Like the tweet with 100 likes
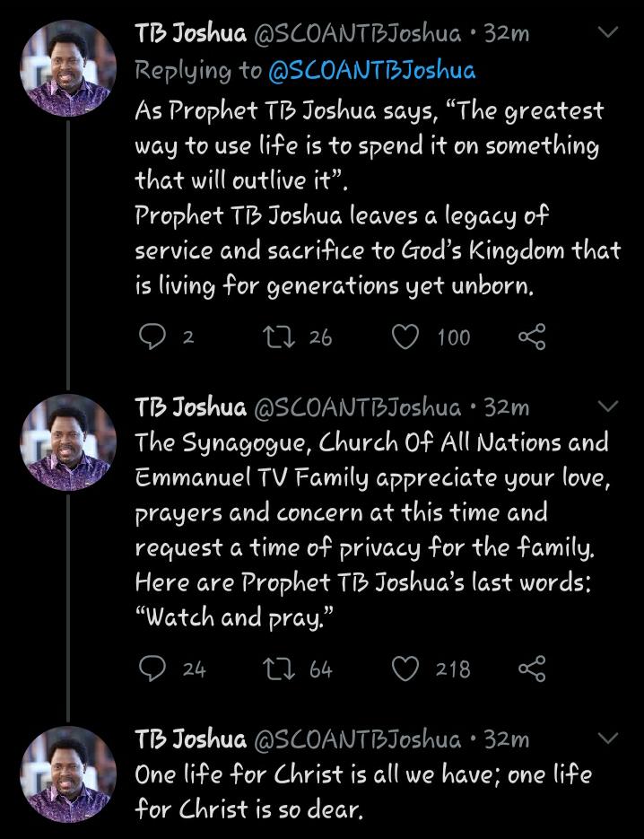This screenshot has width=644, height=839. [x=406, y=336]
